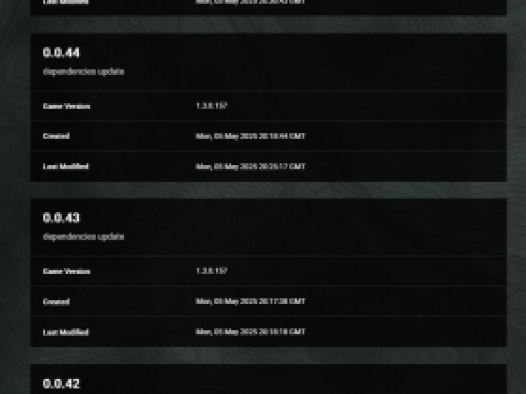Viewport: 526px width, 394px height.
Task: Click the Game Version label in 0.0.43 card
Action: pos(66,272)
